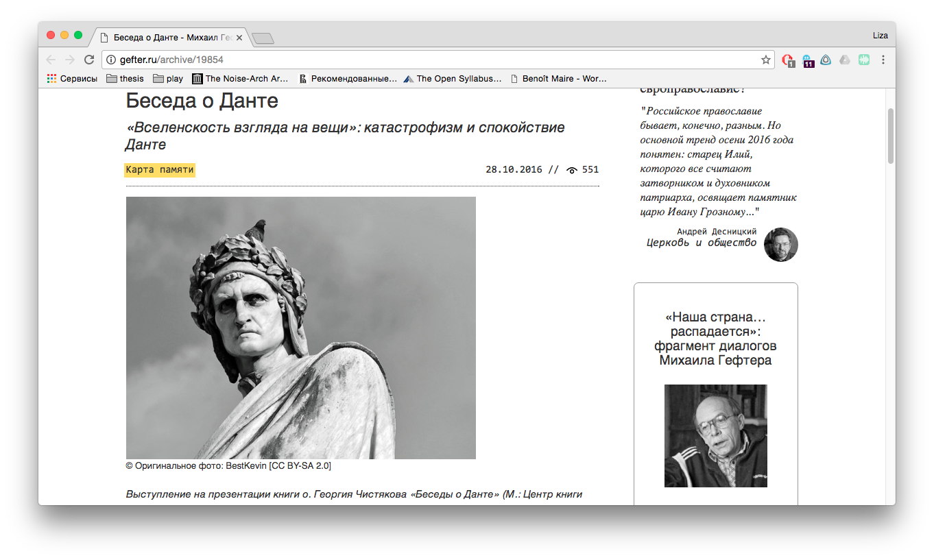The height and width of the screenshot is (560, 934).
Task: Open The Noise-Arch Archive bookmark
Action: pyautogui.click(x=240, y=79)
